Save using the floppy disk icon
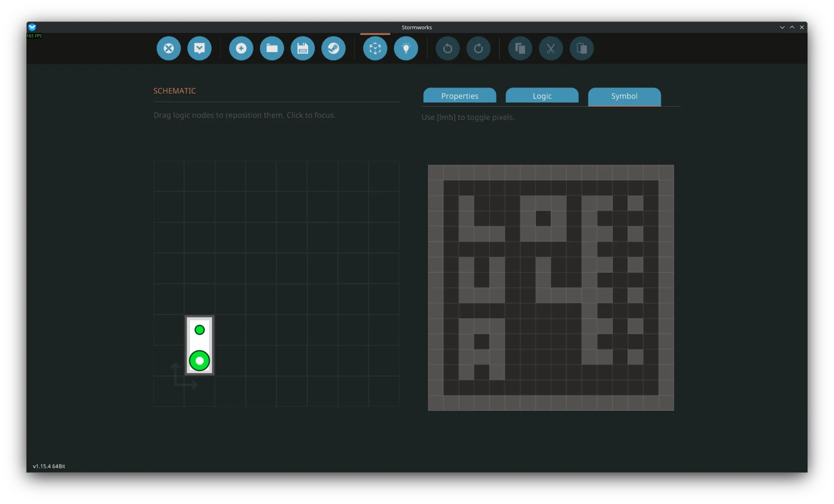834x504 pixels. click(x=303, y=48)
